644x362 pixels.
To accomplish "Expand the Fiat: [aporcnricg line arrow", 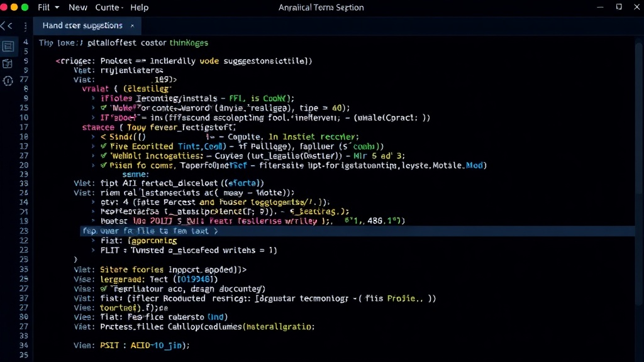I will [93, 241].
